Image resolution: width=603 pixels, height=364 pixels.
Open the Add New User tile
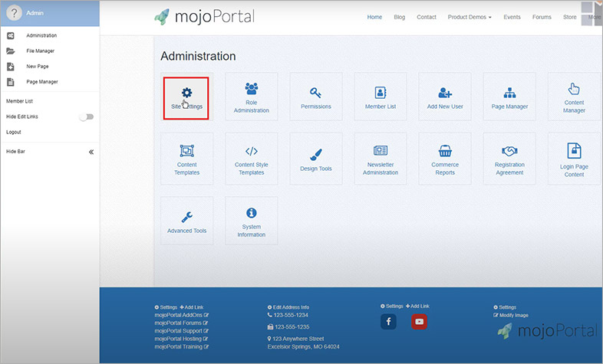coord(445,97)
